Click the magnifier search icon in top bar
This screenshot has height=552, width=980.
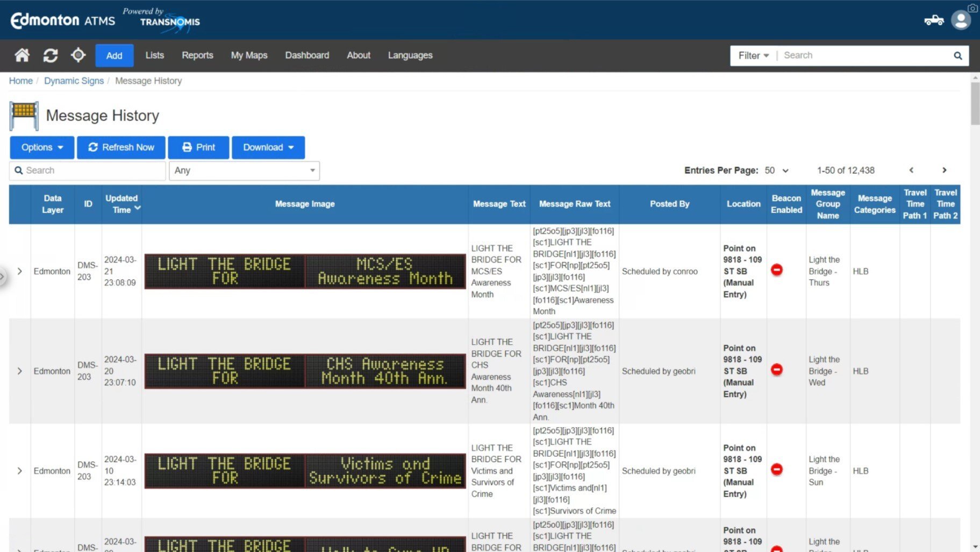pyautogui.click(x=957, y=55)
